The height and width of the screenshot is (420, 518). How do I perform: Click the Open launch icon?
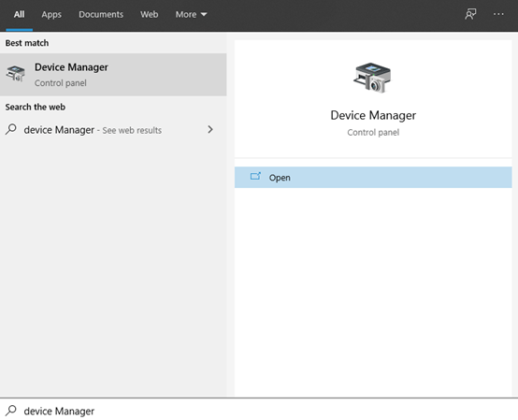coord(255,176)
